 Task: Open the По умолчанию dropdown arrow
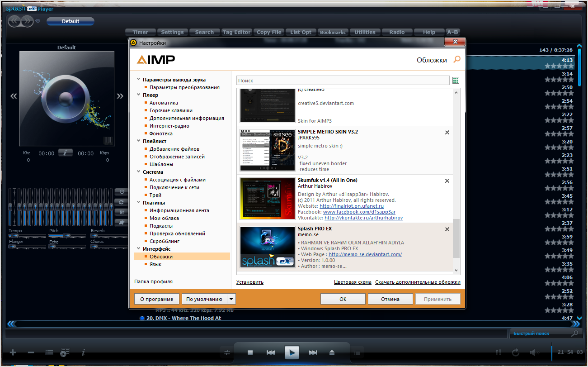[x=231, y=299]
